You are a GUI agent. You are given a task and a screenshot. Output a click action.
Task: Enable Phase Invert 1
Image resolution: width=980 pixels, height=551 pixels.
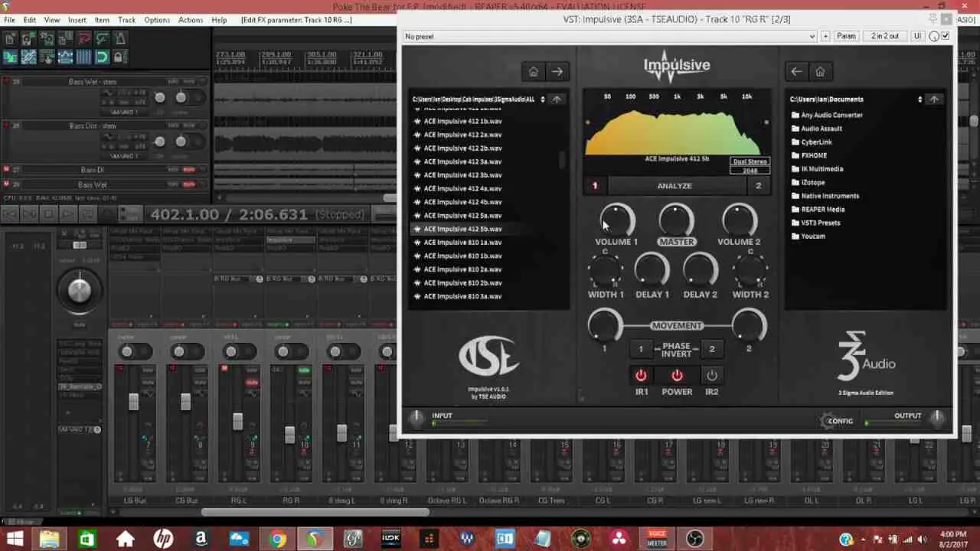tap(640, 348)
